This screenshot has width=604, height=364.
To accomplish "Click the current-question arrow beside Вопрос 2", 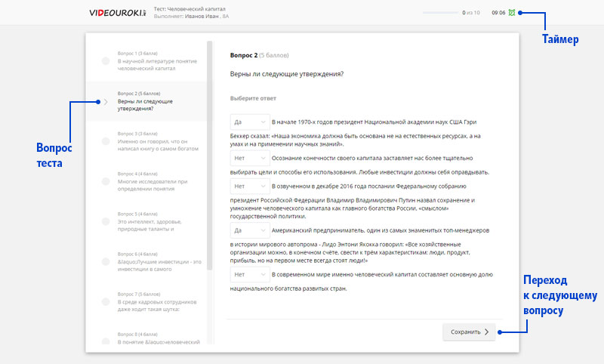I will [106, 102].
